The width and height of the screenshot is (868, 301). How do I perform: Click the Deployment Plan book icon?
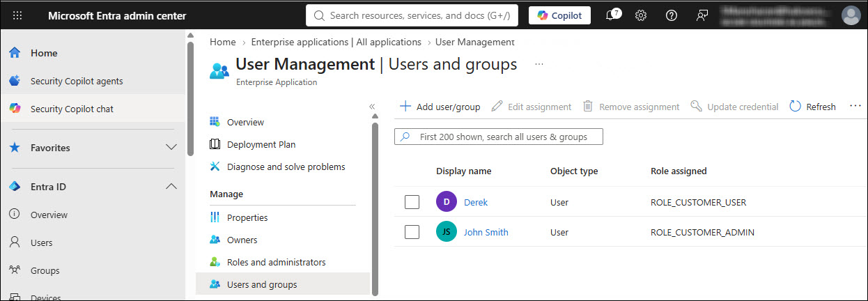(215, 144)
